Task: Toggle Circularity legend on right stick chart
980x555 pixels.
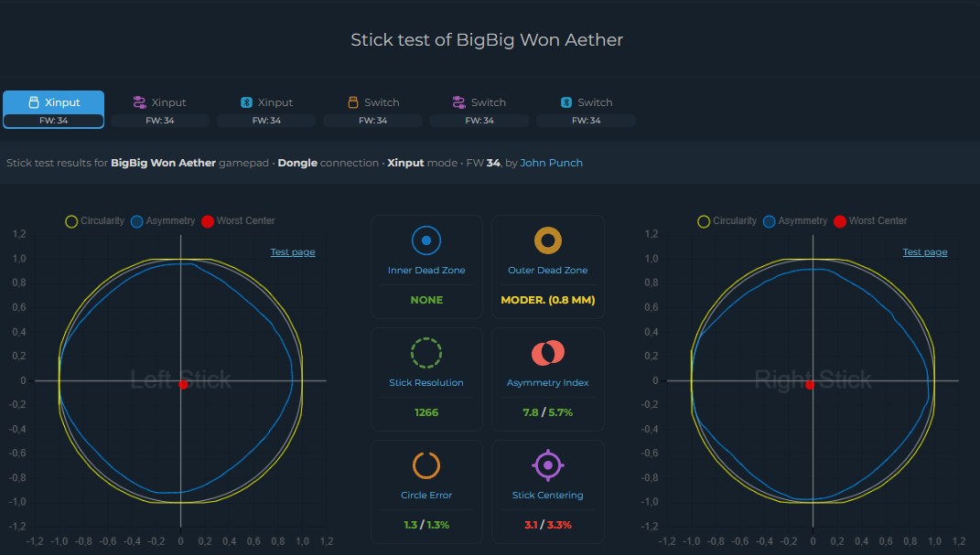Action: pos(727,221)
